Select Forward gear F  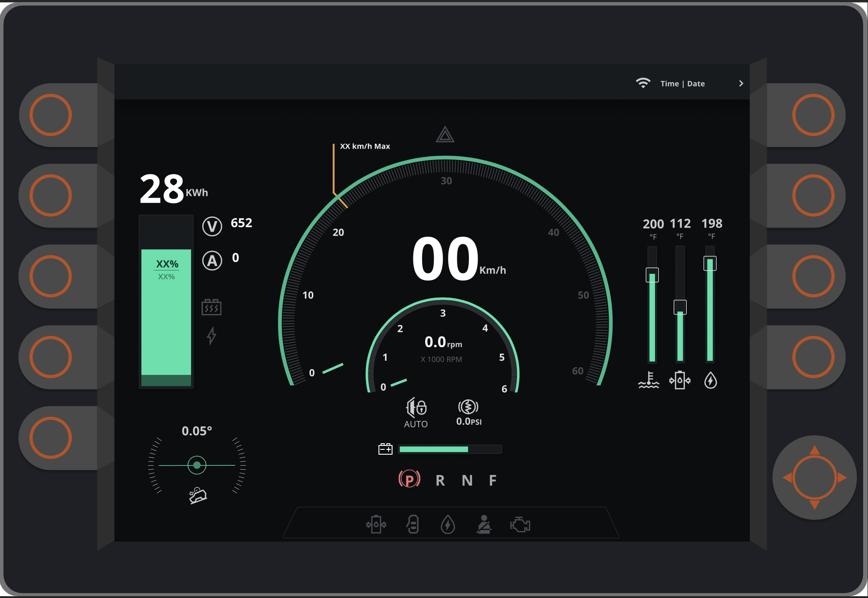pyautogui.click(x=493, y=480)
